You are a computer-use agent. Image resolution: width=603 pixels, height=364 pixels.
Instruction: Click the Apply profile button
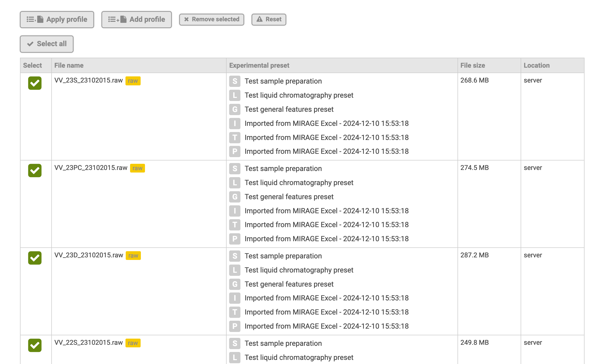coord(57,19)
